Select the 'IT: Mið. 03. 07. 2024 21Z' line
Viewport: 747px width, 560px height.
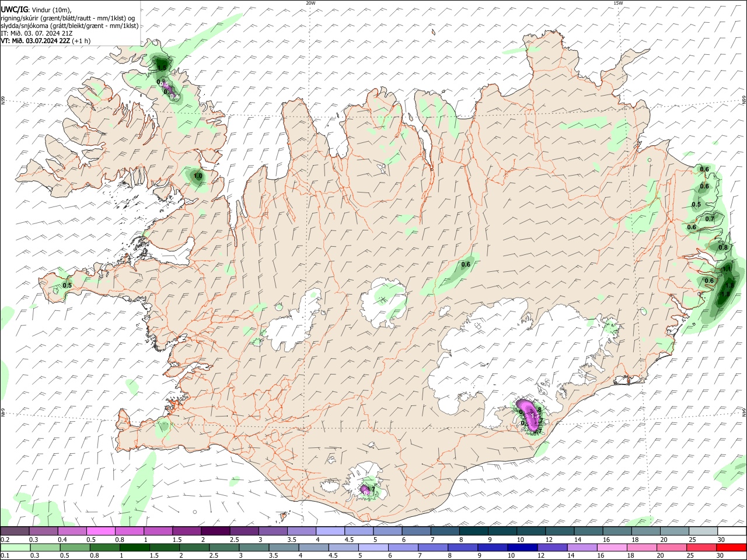pos(37,33)
